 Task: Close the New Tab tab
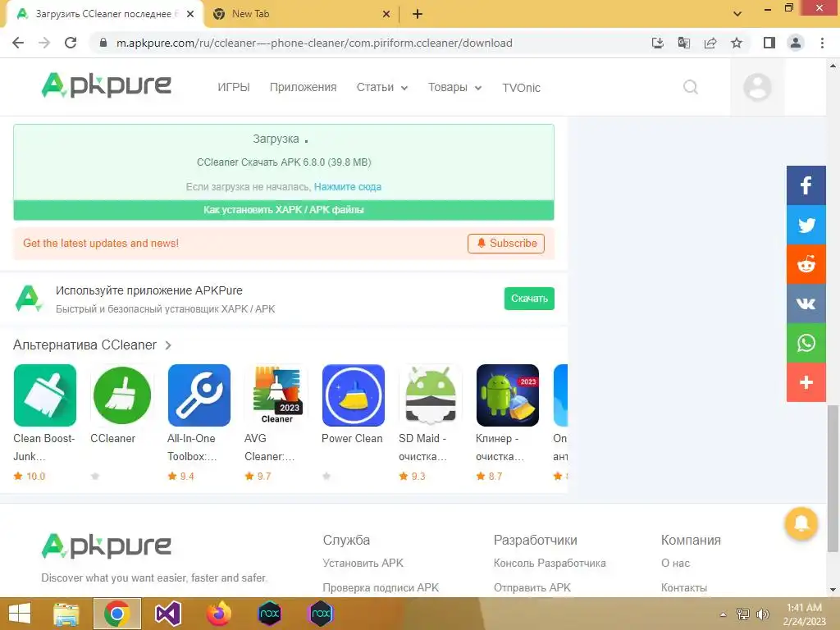pos(386,15)
